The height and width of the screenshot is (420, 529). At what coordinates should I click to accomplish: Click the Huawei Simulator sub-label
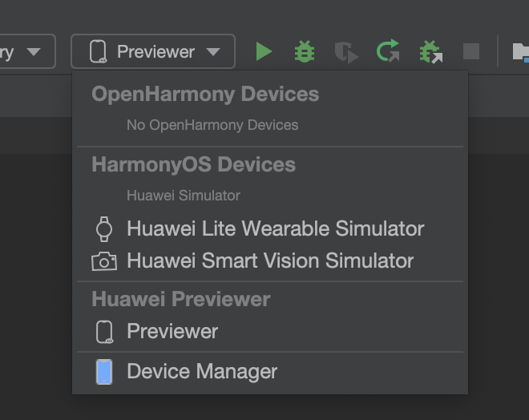tap(184, 196)
